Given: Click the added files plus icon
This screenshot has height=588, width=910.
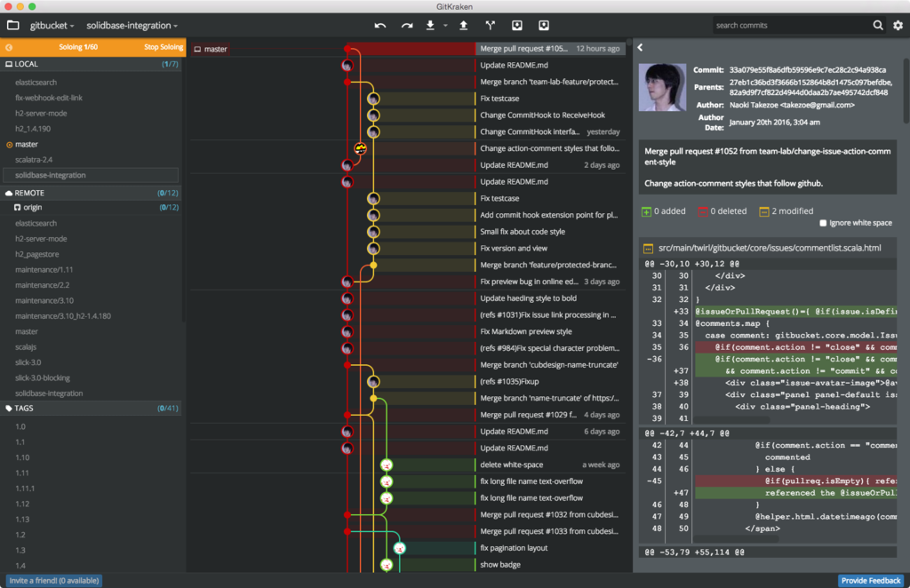Looking at the screenshot, I should [x=646, y=211].
